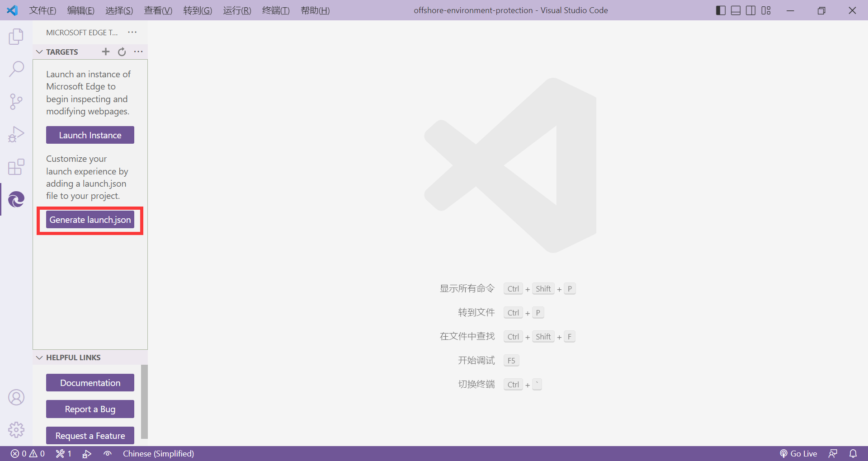Open the Extensions view icon
Viewport: 868px width, 461px height.
[x=16, y=167]
